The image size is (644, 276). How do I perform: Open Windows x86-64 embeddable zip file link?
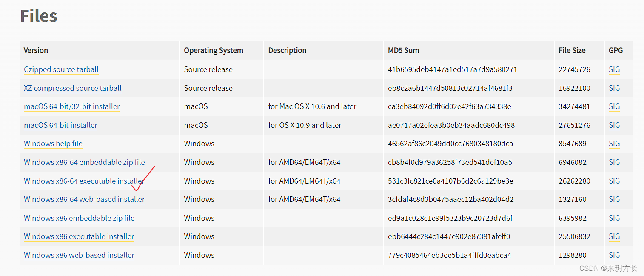pos(84,162)
